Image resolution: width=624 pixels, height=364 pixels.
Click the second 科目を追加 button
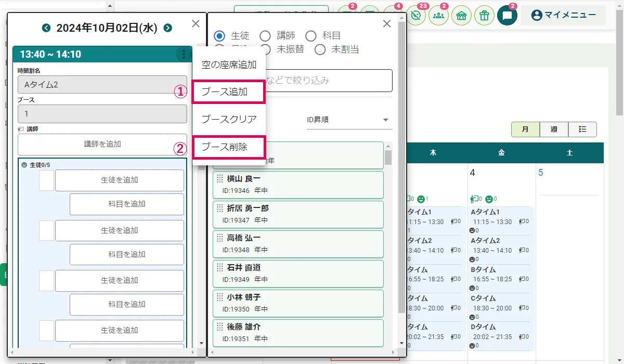pos(127,254)
